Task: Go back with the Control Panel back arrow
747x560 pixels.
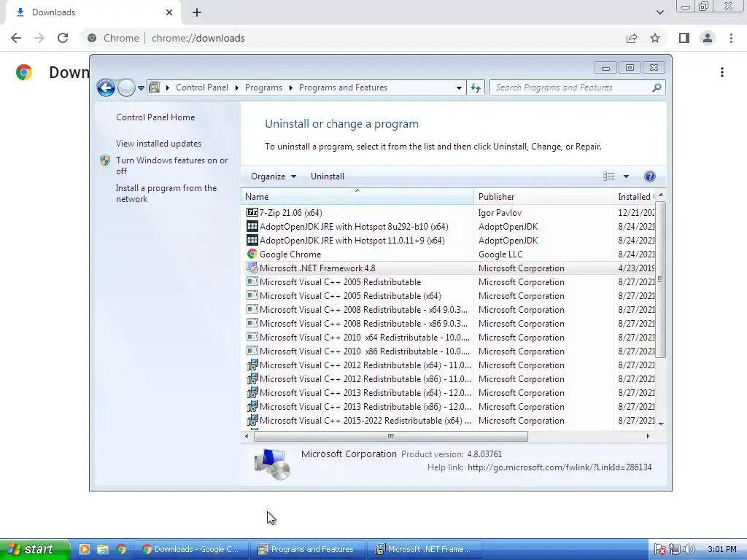Action: pos(106,87)
